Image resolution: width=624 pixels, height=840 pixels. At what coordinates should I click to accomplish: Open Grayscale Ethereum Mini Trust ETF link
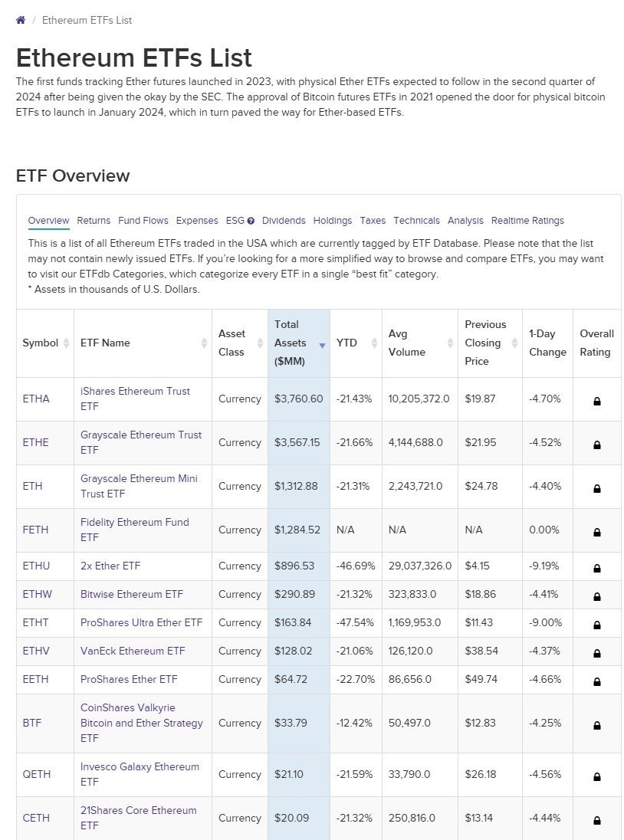pyautogui.click(x=139, y=485)
